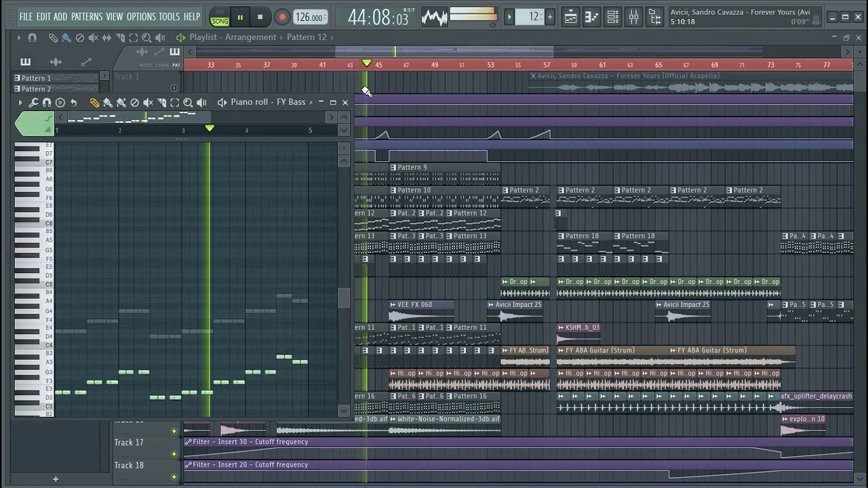Toggle mute switch on Track 18
The image size is (868, 488).
(174, 477)
